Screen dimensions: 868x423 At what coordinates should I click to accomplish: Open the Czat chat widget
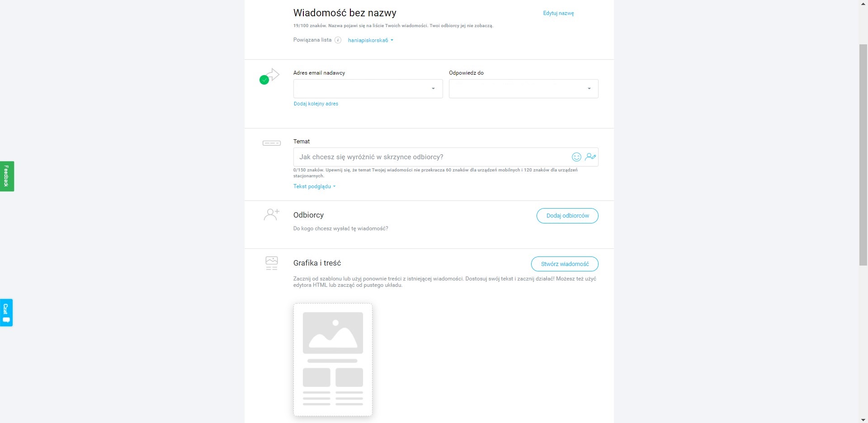[6, 313]
